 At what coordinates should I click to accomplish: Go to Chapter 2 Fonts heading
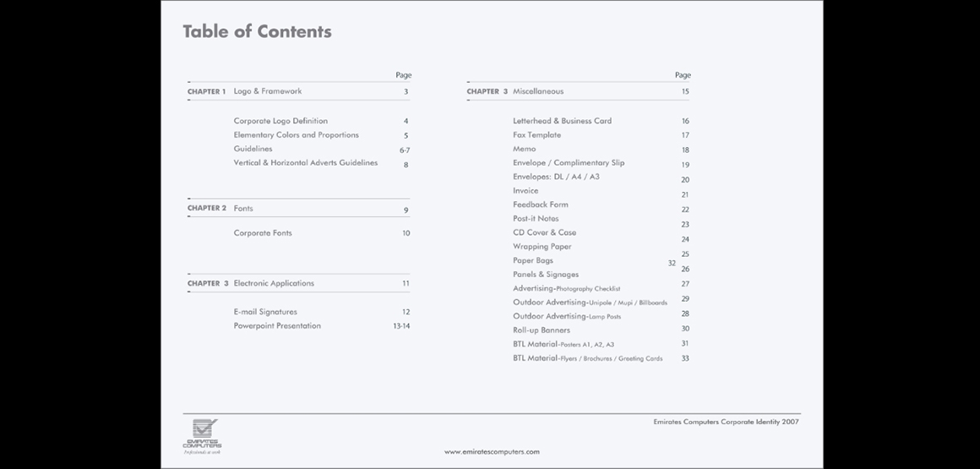[243, 208]
